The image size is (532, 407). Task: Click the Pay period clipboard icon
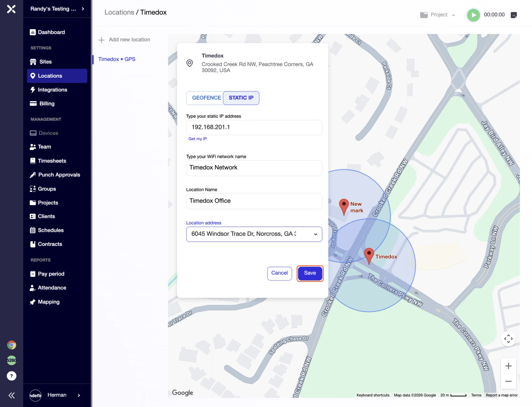(33, 274)
